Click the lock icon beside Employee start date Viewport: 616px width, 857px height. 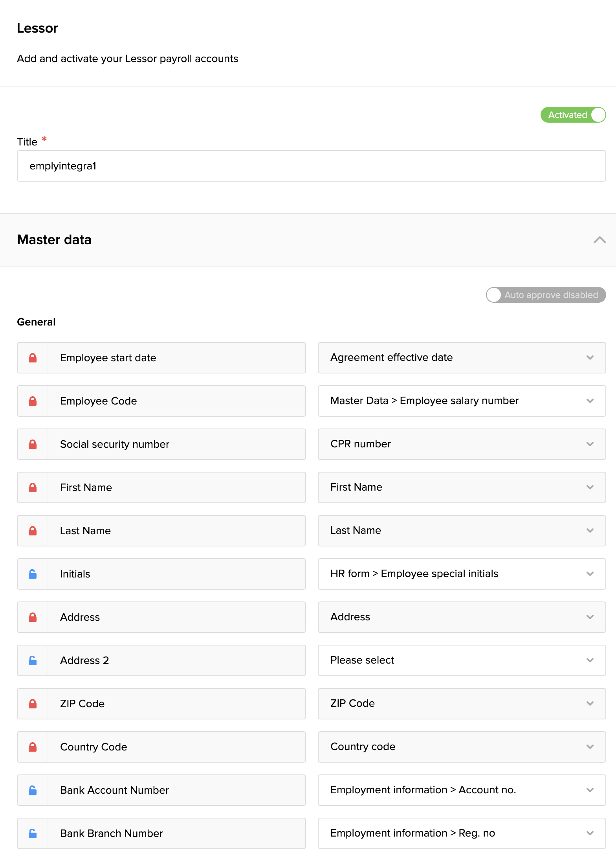(x=33, y=358)
